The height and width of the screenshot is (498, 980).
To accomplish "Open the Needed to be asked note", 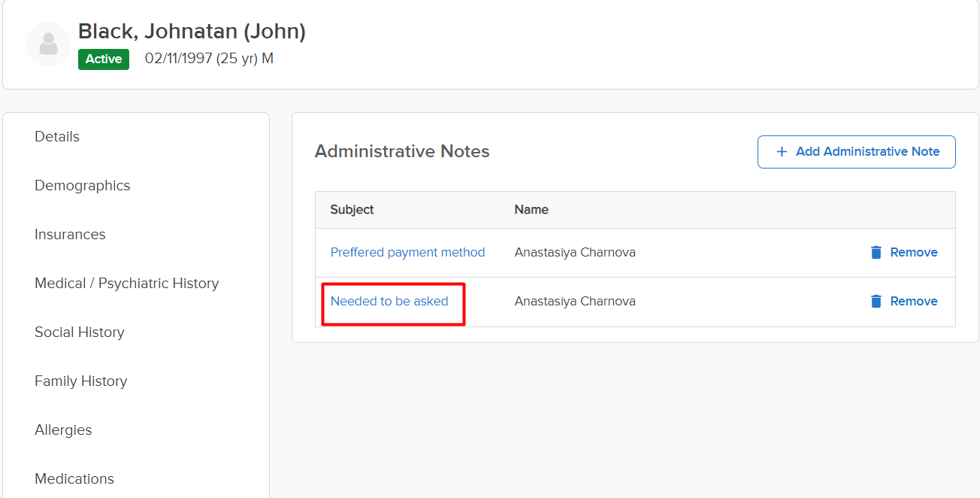I will [389, 302].
